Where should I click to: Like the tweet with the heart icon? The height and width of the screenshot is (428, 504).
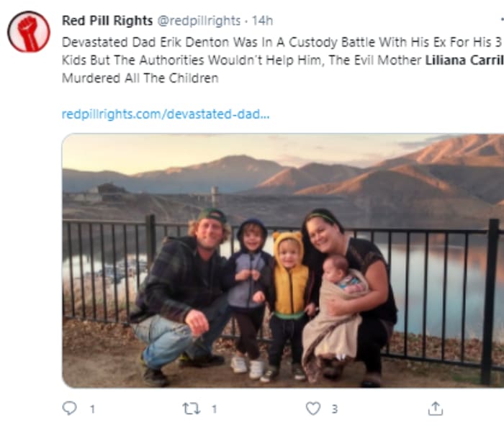(312, 408)
